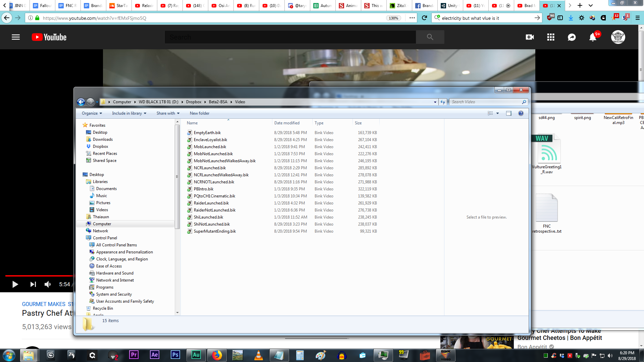Viewport: 644px width, 362px height.
Task: Click the red YouTube progress bar
Action: coord(39,276)
